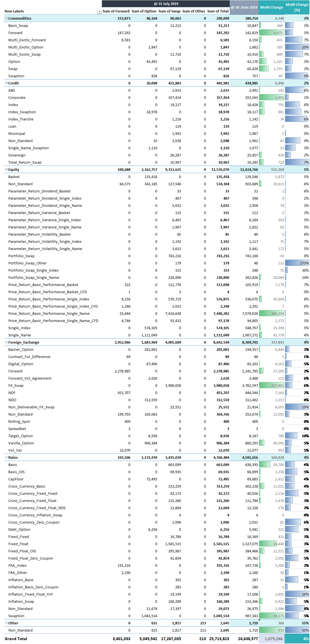
Task: Select the Cross_Currency_Inflation_Swap row label
Action: click(x=35, y=515)
